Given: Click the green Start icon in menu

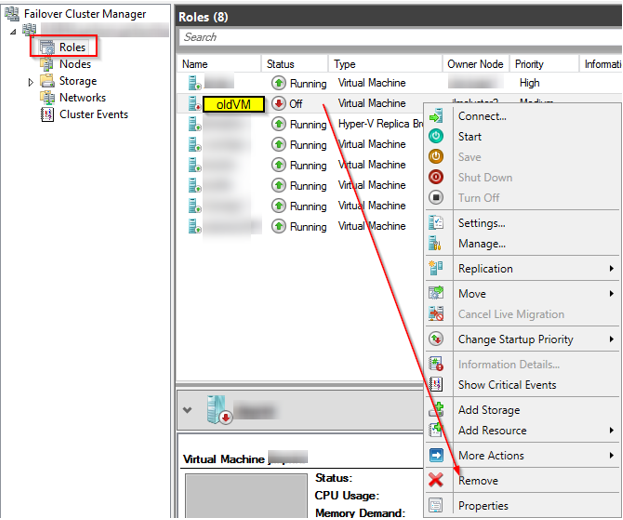Looking at the screenshot, I should [436, 137].
